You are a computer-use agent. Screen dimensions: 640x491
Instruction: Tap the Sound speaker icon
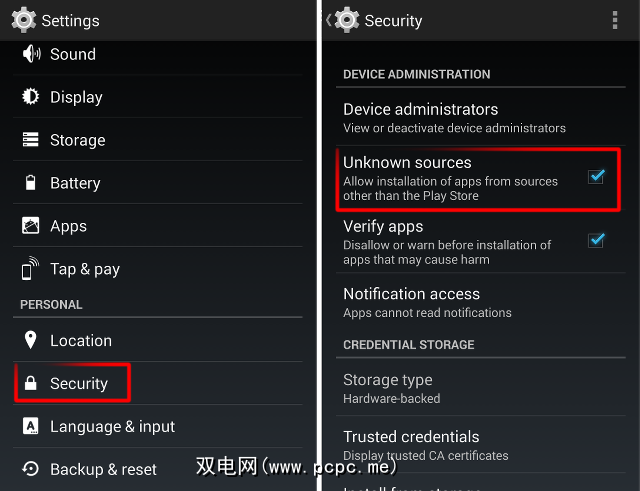31,54
